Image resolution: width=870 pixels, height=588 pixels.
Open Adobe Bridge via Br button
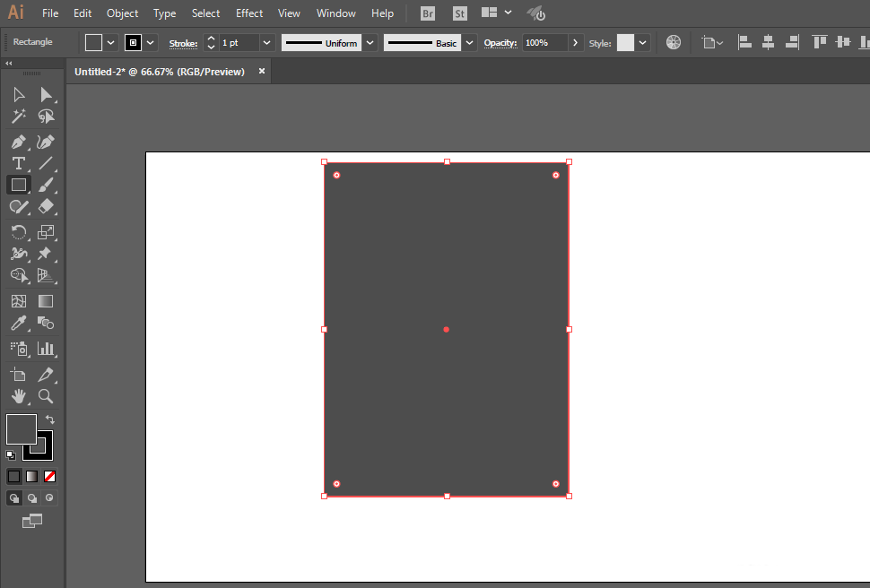click(428, 13)
